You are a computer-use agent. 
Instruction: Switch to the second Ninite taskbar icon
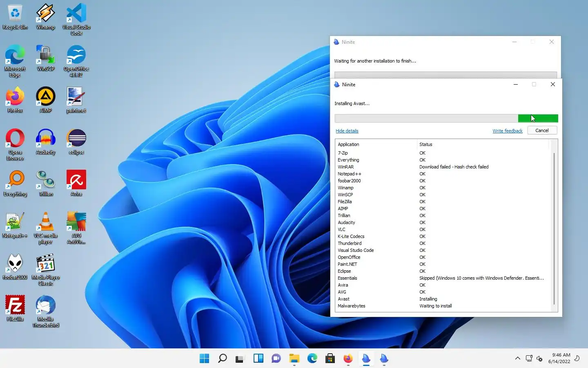tap(384, 359)
